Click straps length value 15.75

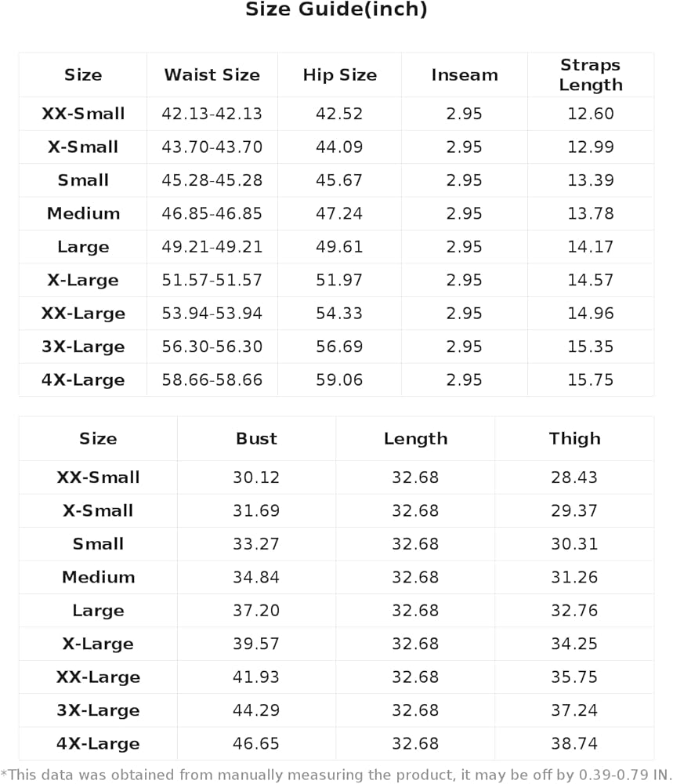tap(591, 379)
